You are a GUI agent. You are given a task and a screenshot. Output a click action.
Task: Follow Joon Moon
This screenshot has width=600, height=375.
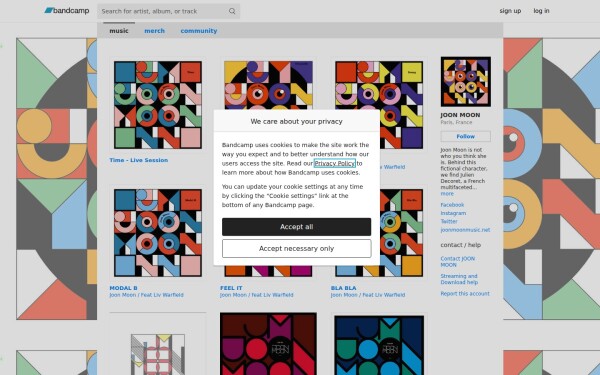465,136
